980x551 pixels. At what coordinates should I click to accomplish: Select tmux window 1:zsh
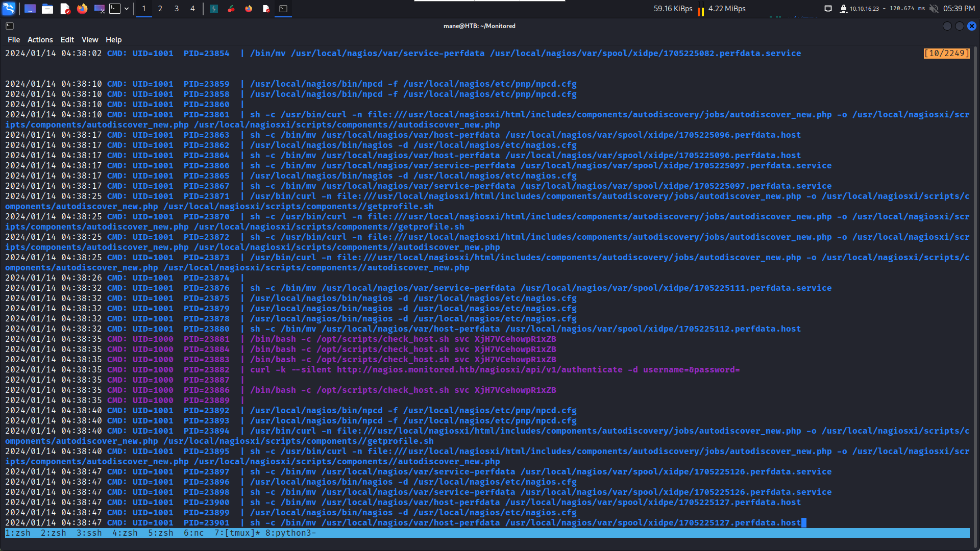[18, 533]
